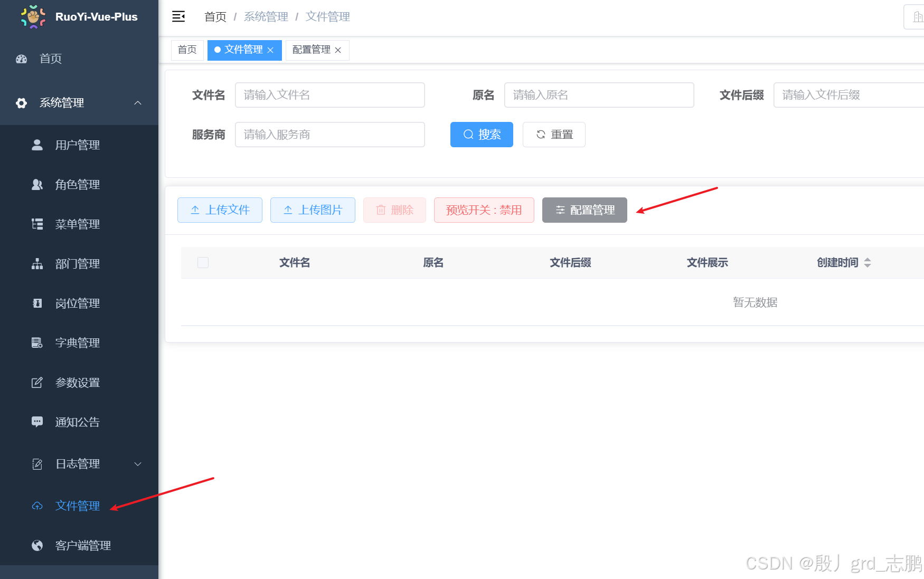Toggle the 预览开关:禁用 button
Screen dimensions: 924x579
pyautogui.click(x=484, y=210)
